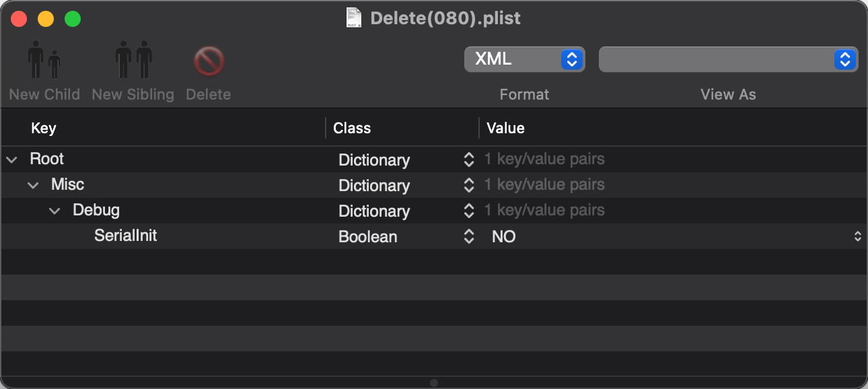
Task: Open the XML format dropdown
Action: 525,59
